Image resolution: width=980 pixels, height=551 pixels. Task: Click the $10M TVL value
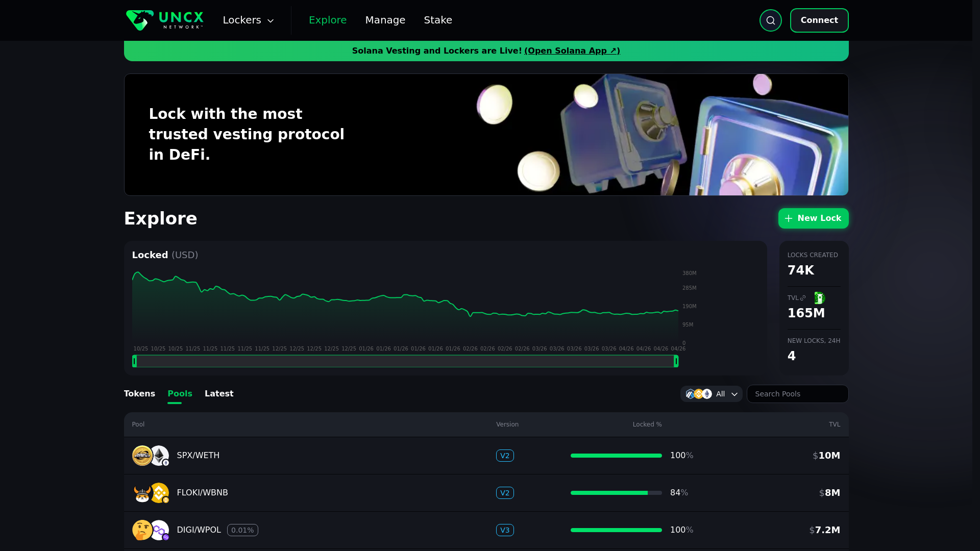[x=826, y=456]
